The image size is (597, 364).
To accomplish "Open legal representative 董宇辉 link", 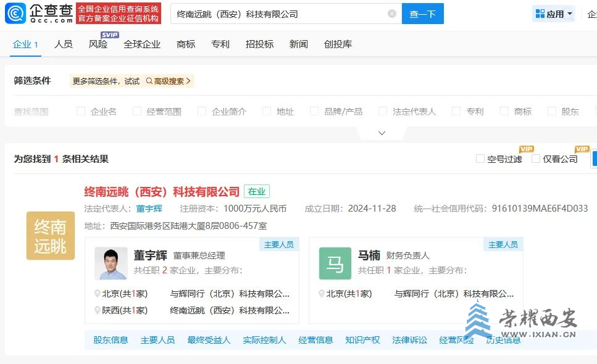I will point(149,209).
